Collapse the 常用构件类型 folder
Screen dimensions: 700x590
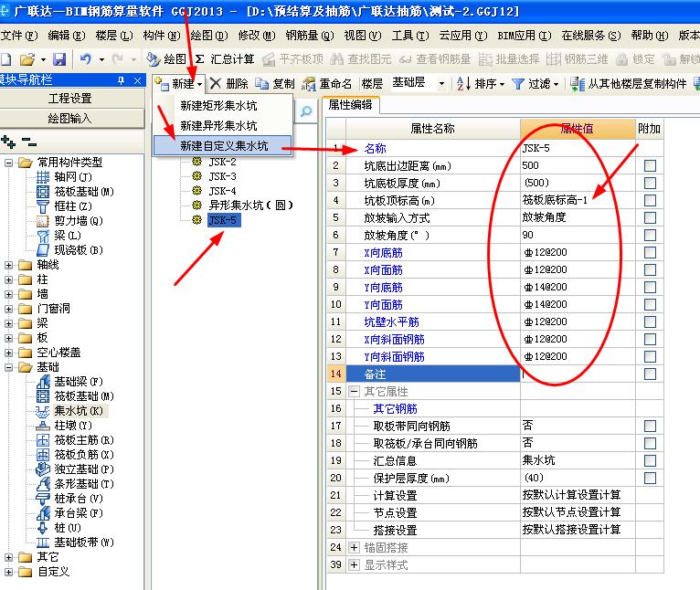tap(8, 163)
